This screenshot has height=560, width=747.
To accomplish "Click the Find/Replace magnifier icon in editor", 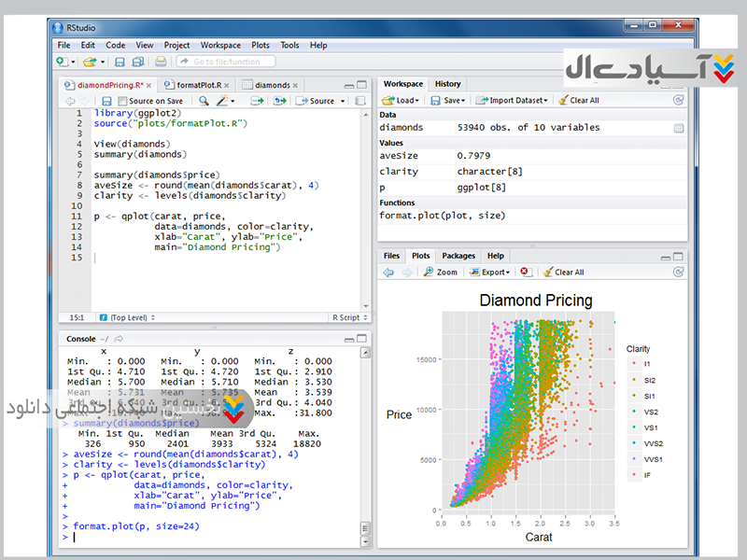I will [204, 101].
